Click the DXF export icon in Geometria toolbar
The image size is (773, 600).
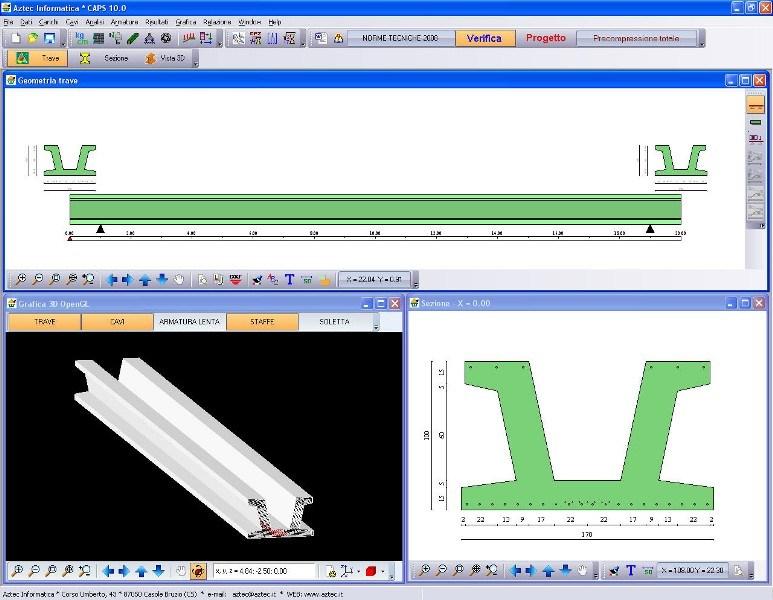tap(236, 280)
